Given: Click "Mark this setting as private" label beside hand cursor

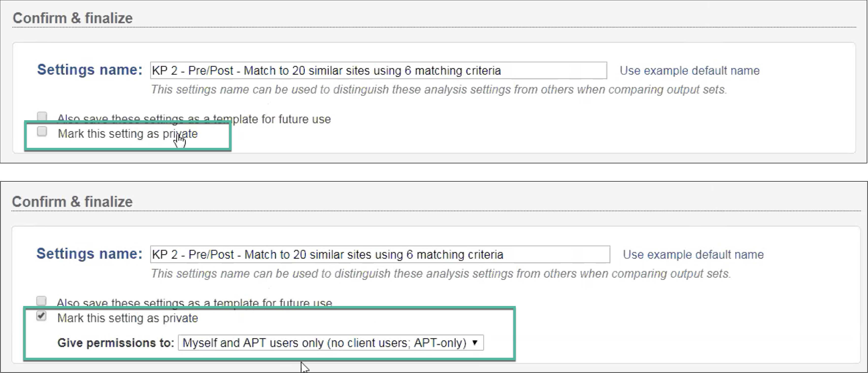Looking at the screenshot, I should [127, 134].
